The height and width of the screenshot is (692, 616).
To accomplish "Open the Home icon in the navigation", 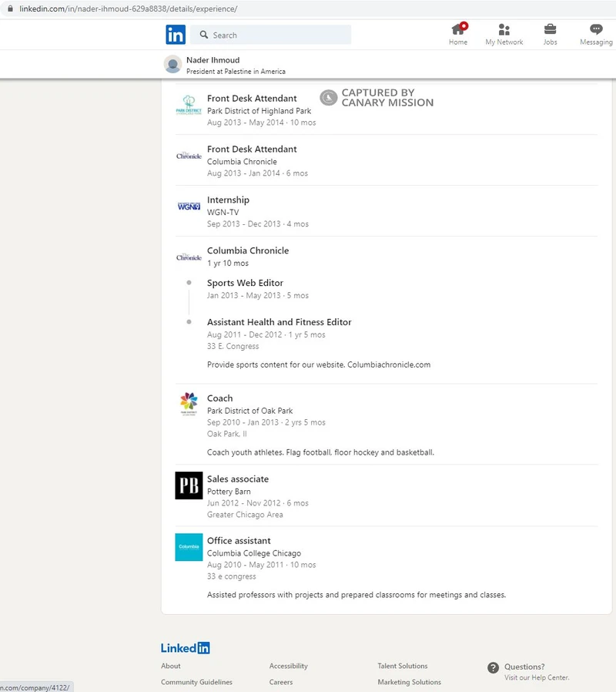I will (x=459, y=29).
